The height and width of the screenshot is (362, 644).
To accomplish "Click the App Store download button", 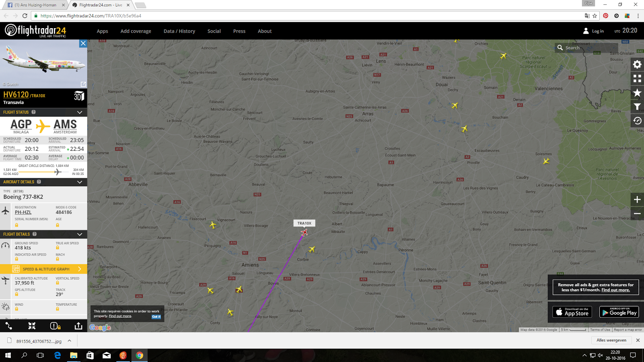I will click(572, 312).
